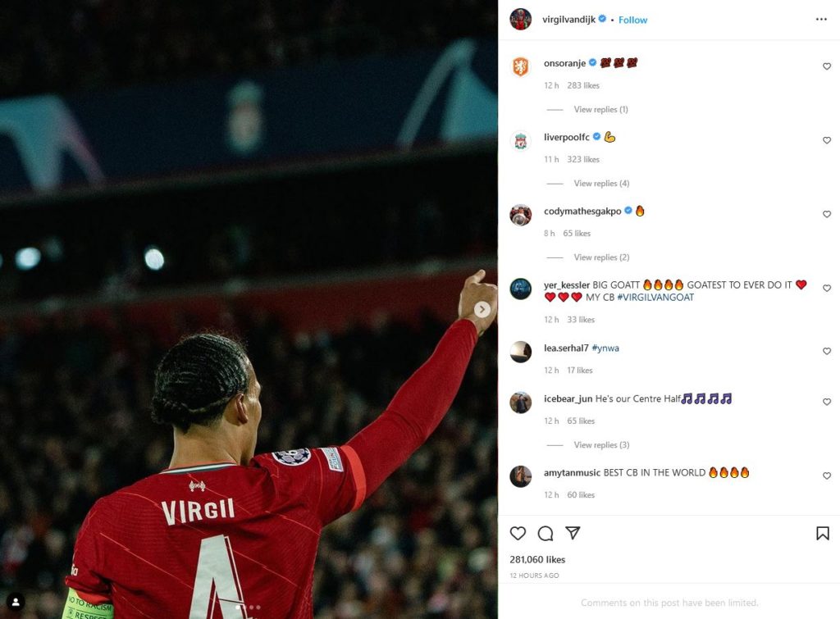The image size is (840, 619).
Task: Open virgilvandijk profile picture
Action: click(x=520, y=20)
